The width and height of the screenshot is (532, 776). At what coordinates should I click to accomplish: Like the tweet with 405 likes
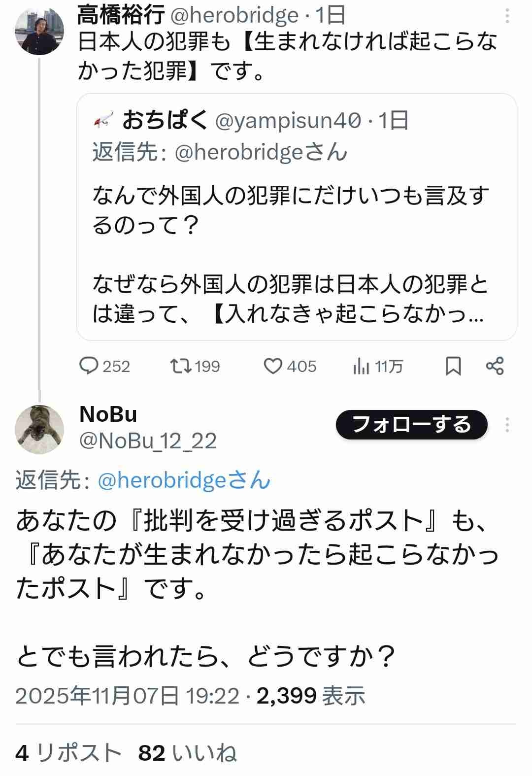[x=273, y=367]
